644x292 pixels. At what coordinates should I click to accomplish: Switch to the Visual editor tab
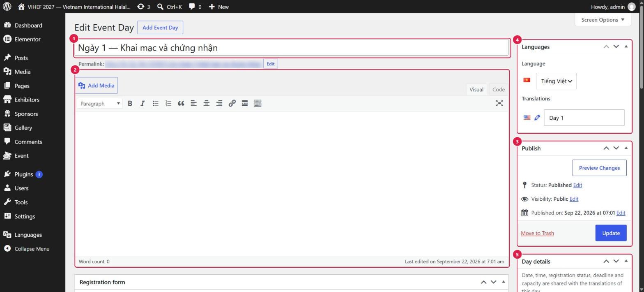coord(476,90)
